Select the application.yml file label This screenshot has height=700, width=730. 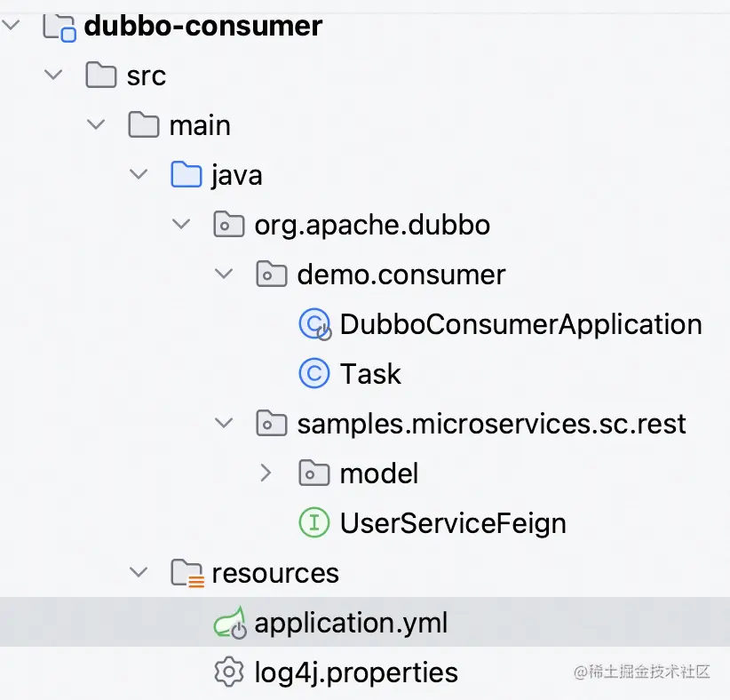pos(351,623)
